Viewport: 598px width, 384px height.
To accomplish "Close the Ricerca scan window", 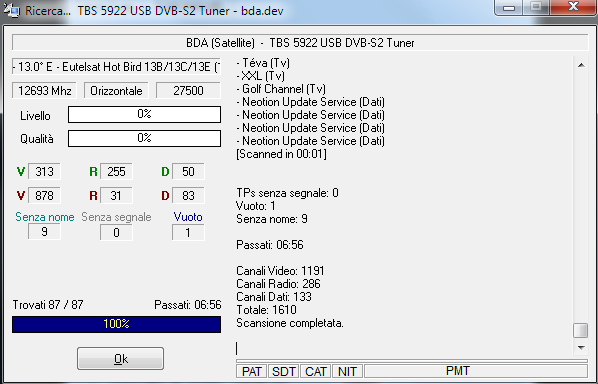I will point(573,7).
